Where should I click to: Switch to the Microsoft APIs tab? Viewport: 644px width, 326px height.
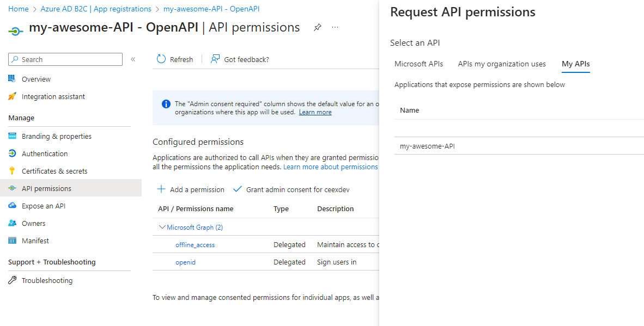coord(418,64)
